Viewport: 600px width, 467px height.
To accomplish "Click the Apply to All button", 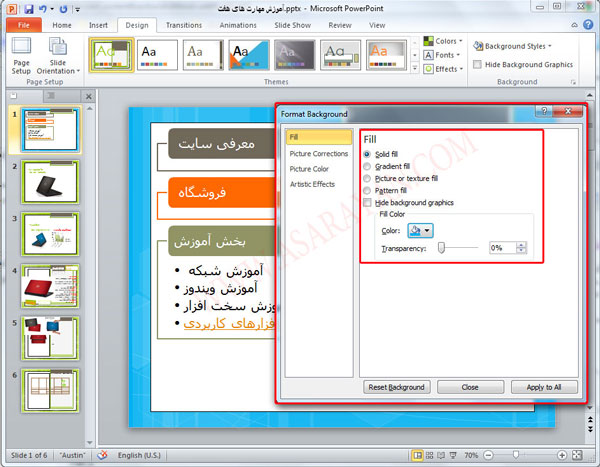I will tap(544, 387).
